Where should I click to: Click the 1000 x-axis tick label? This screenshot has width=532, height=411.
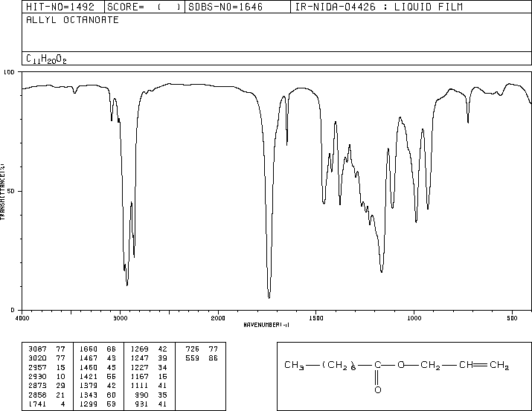(414, 318)
